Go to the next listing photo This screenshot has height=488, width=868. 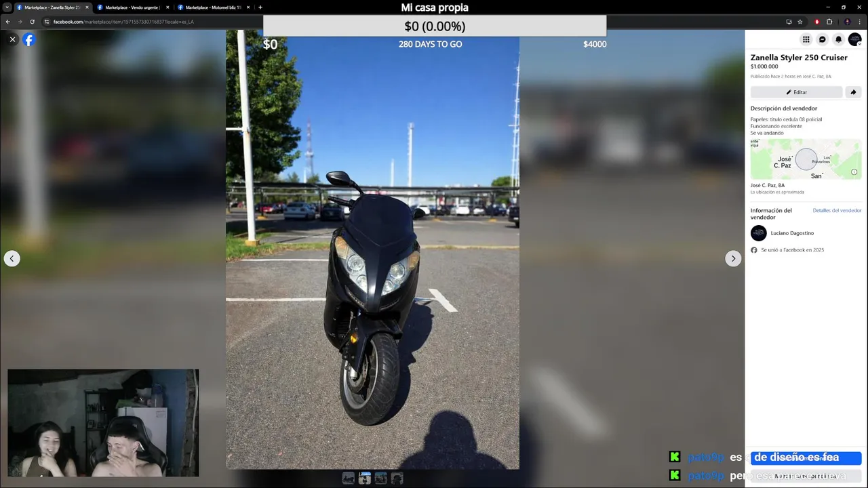click(x=733, y=258)
